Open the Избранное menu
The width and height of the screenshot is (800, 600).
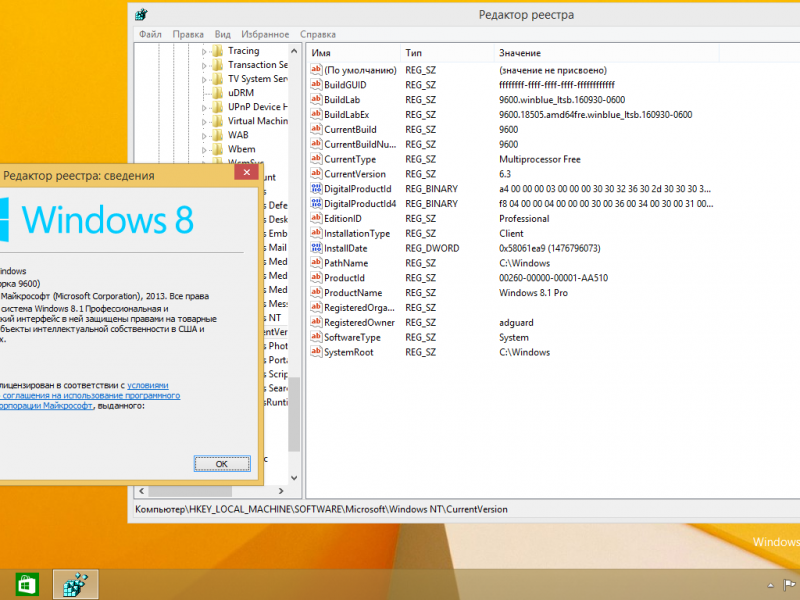265,34
